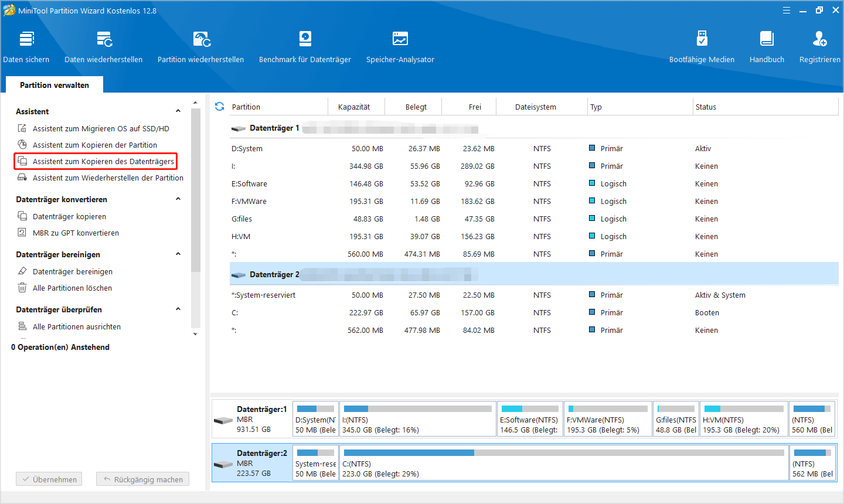Click the Datenträger 1 disk icon in list
The width and height of the screenshot is (844, 504).
click(x=239, y=128)
